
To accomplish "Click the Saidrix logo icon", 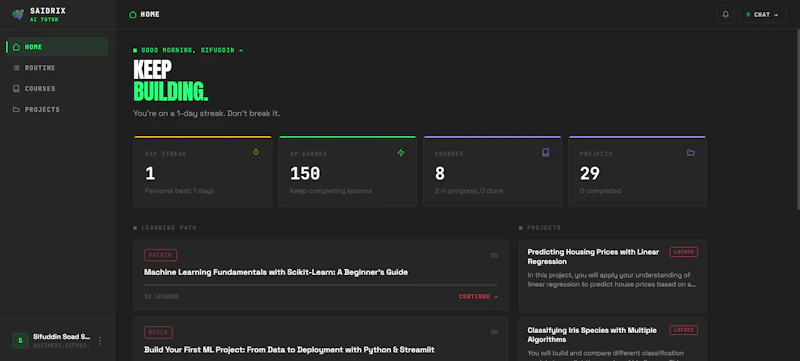I will [x=18, y=14].
